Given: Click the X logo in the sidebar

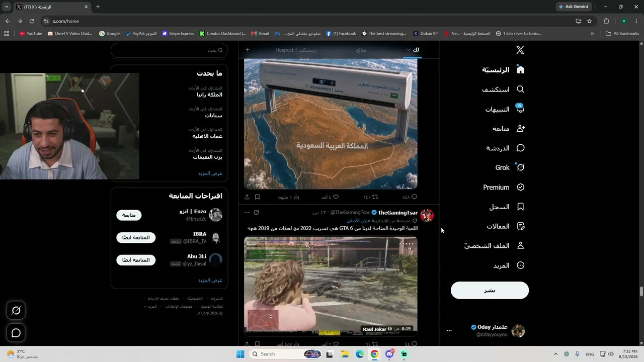Looking at the screenshot, I should [x=520, y=50].
